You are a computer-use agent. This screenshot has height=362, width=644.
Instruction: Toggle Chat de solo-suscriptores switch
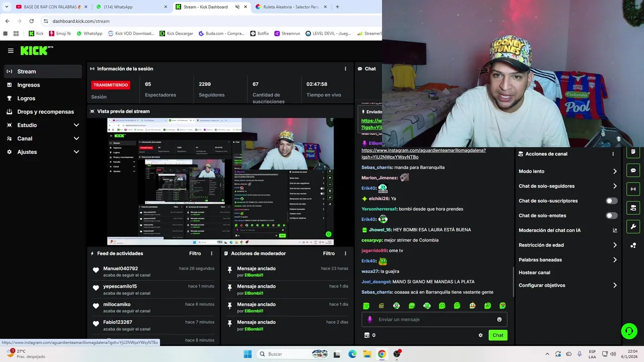(x=611, y=201)
